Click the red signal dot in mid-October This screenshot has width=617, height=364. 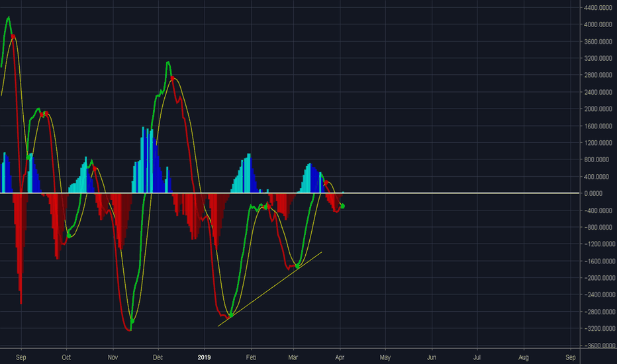click(x=95, y=168)
